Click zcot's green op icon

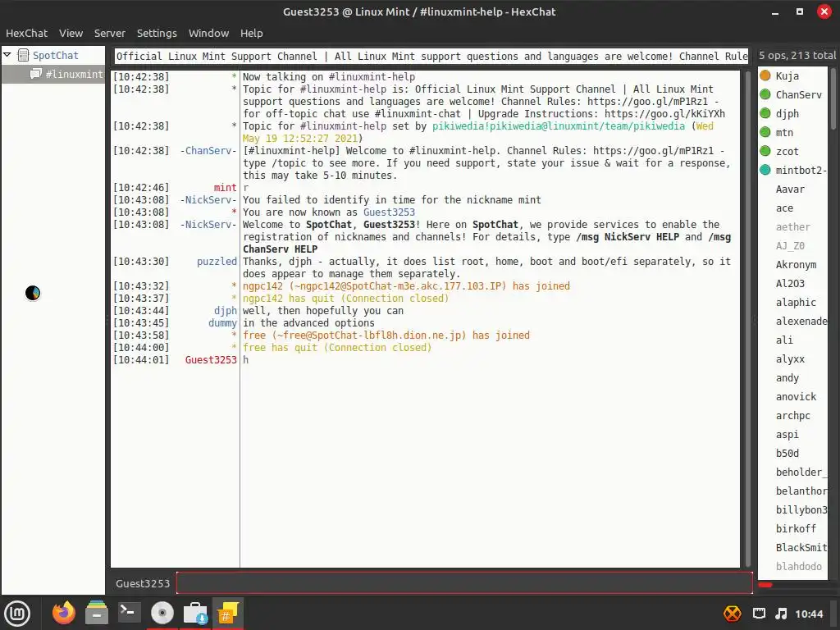[765, 151]
